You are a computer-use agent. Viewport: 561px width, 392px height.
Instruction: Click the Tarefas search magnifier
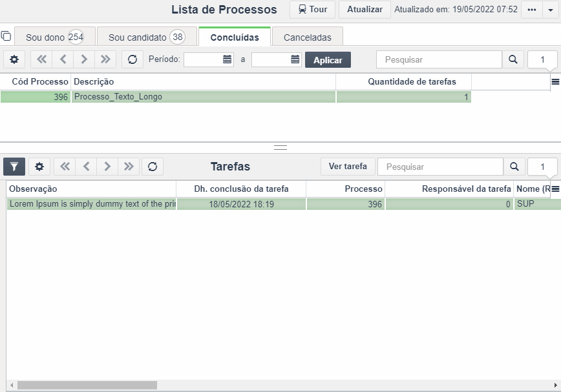tap(514, 167)
